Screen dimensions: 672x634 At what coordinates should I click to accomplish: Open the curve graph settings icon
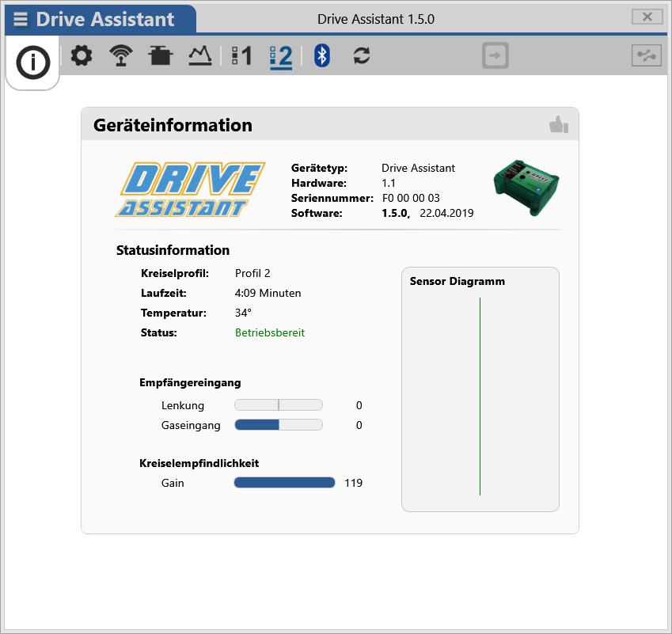[200, 55]
